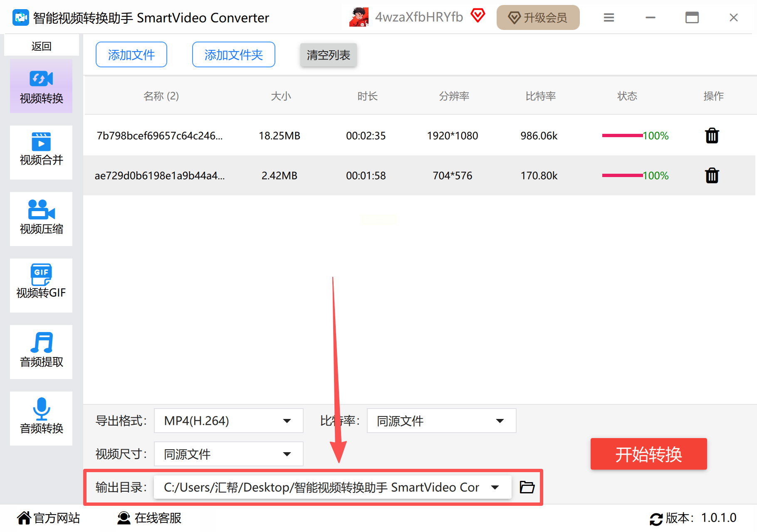
Task: Click the 时长 column header
Action: coord(368,96)
